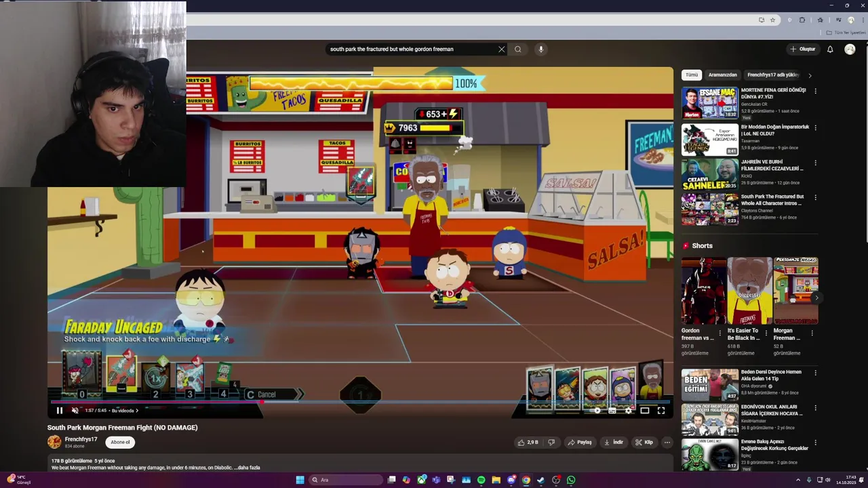Click the İndir download button
868x488 pixels.
pyautogui.click(x=613, y=442)
